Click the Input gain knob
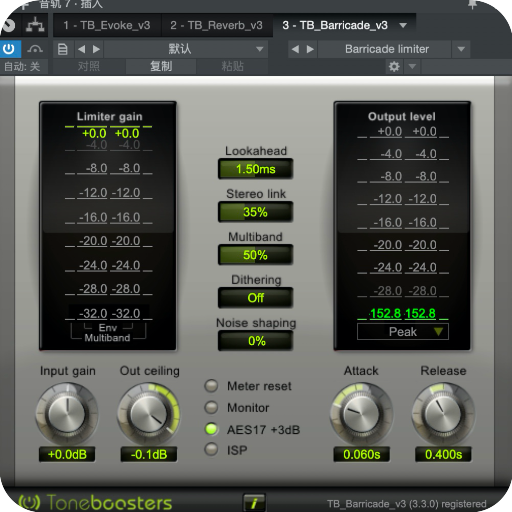The width and height of the screenshot is (512, 512). [x=67, y=413]
